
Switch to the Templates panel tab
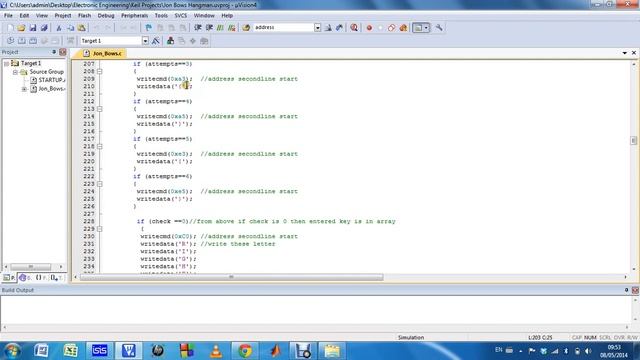tap(56, 278)
